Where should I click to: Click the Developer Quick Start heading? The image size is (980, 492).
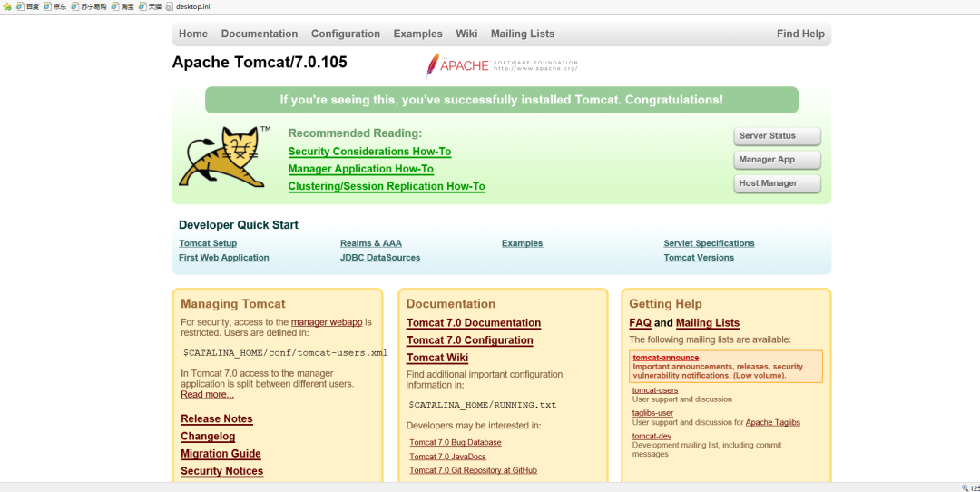pos(239,225)
